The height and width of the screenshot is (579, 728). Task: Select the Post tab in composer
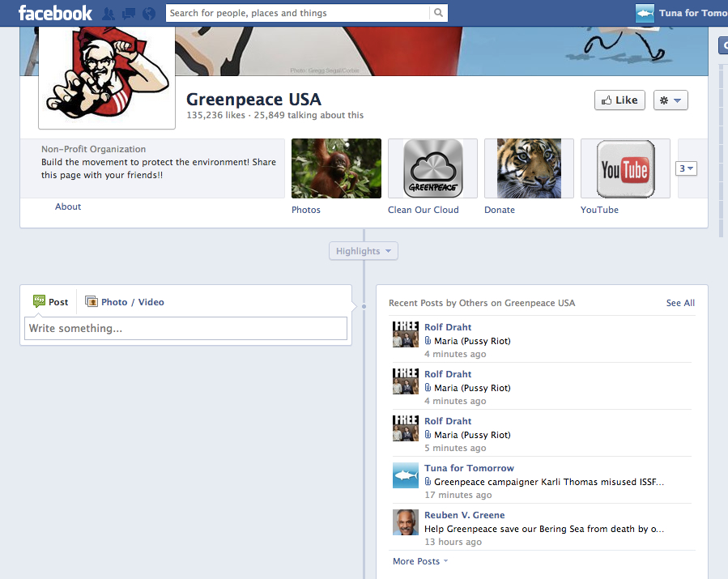pos(50,302)
